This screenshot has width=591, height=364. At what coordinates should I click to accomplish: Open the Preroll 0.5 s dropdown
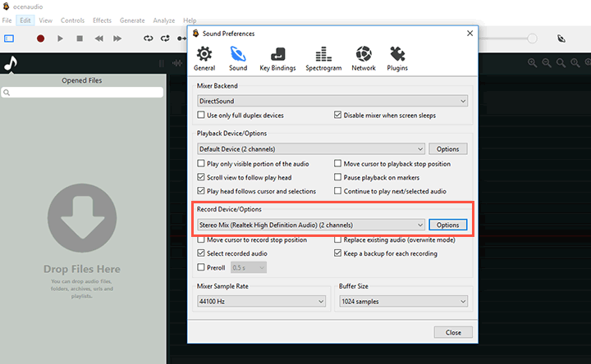[x=249, y=267]
